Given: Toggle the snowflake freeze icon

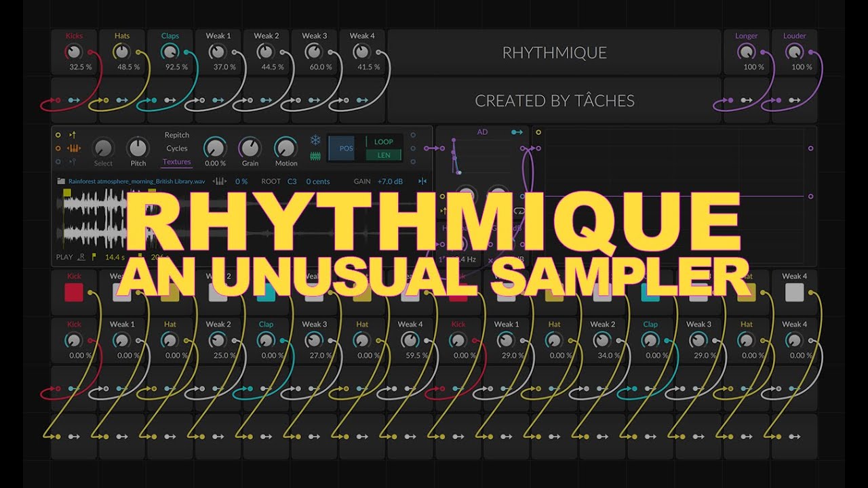Looking at the screenshot, I should pyautogui.click(x=315, y=140).
